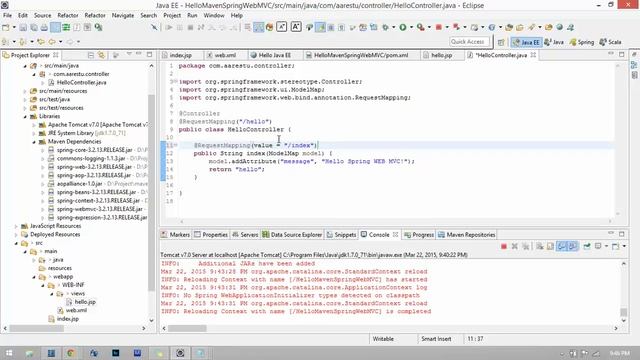Open the Run button dropdown arrow
This screenshot has height=360, width=640.
pos(411,27)
